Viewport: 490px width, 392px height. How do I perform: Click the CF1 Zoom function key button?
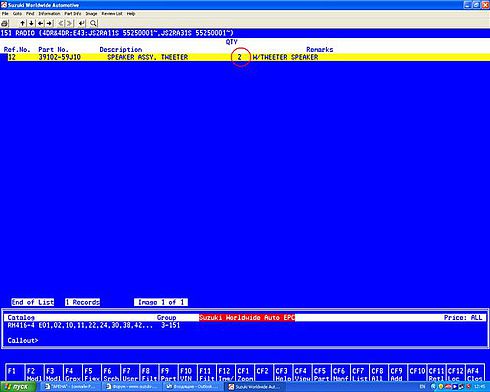(x=245, y=374)
